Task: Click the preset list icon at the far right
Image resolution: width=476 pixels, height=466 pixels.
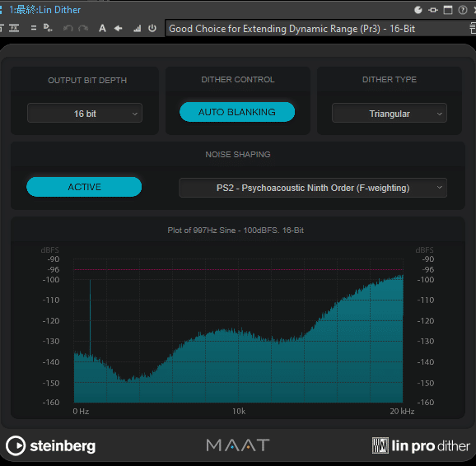Action: (x=473, y=28)
